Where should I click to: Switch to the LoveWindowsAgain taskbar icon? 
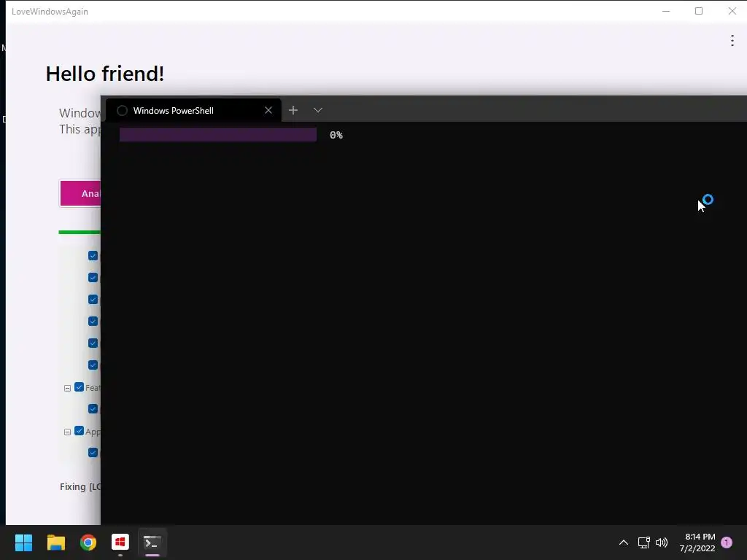coord(120,542)
